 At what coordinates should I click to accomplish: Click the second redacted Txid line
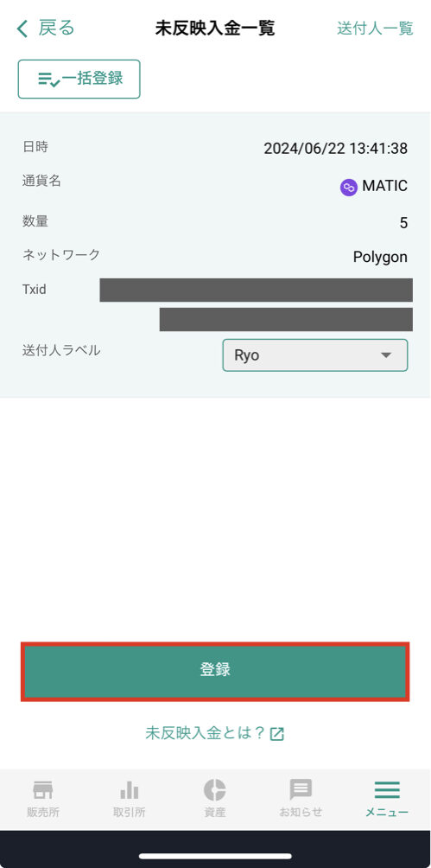point(286,319)
